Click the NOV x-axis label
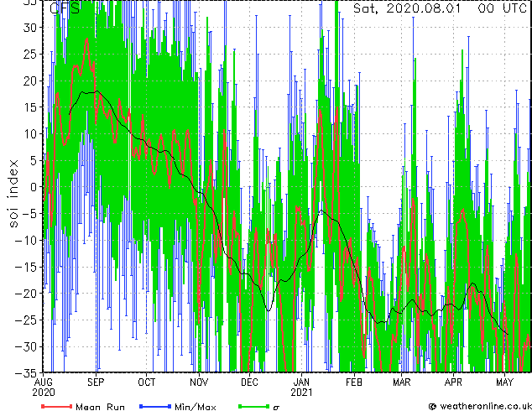This screenshot has height=411, width=532. tap(199, 382)
